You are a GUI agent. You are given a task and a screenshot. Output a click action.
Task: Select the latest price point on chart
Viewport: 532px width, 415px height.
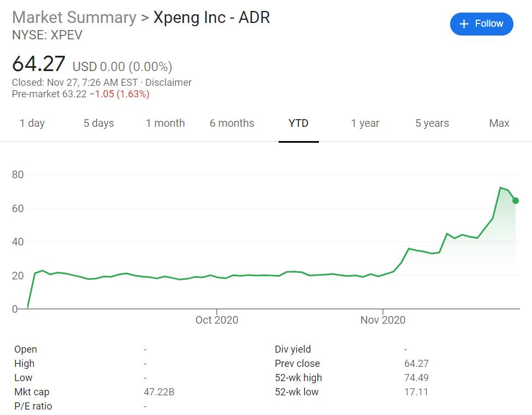516,200
